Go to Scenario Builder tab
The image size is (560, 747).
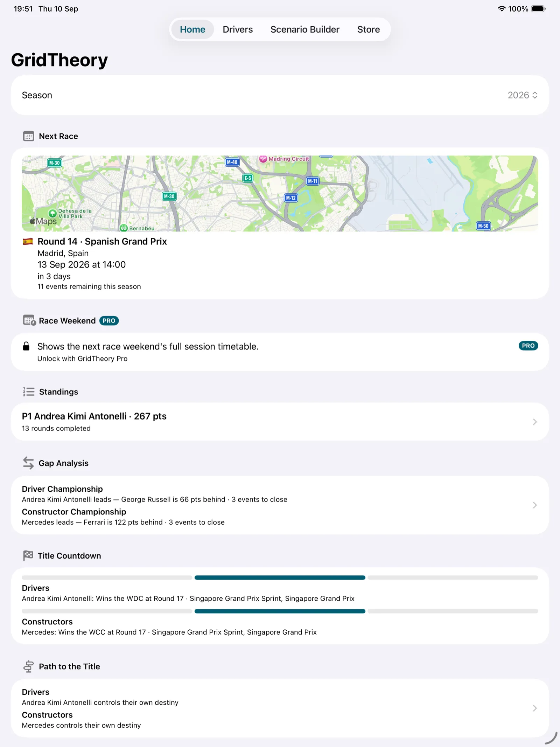point(305,29)
